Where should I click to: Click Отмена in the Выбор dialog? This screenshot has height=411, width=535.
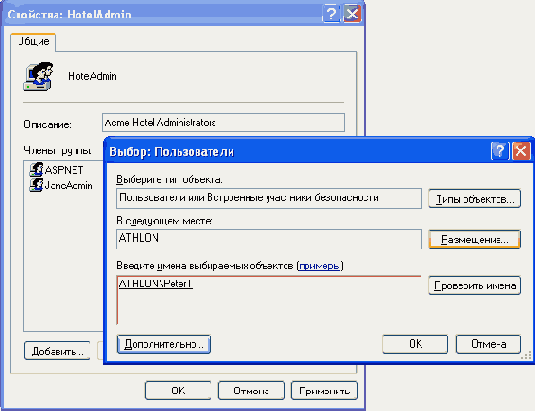pyautogui.click(x=488, y=344)
